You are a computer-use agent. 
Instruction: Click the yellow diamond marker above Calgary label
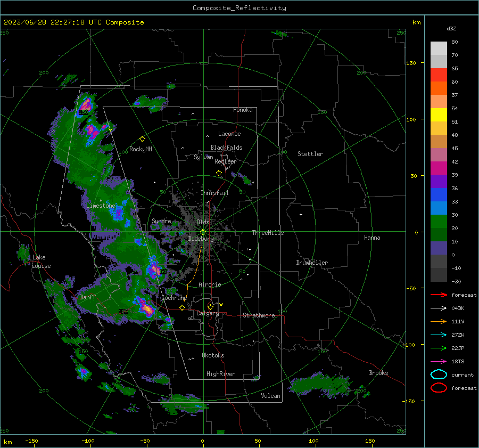210,307
